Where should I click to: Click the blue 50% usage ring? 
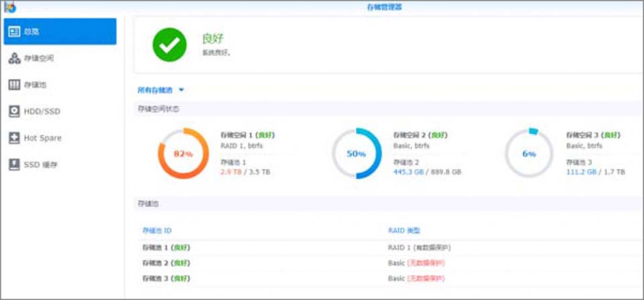356,154
